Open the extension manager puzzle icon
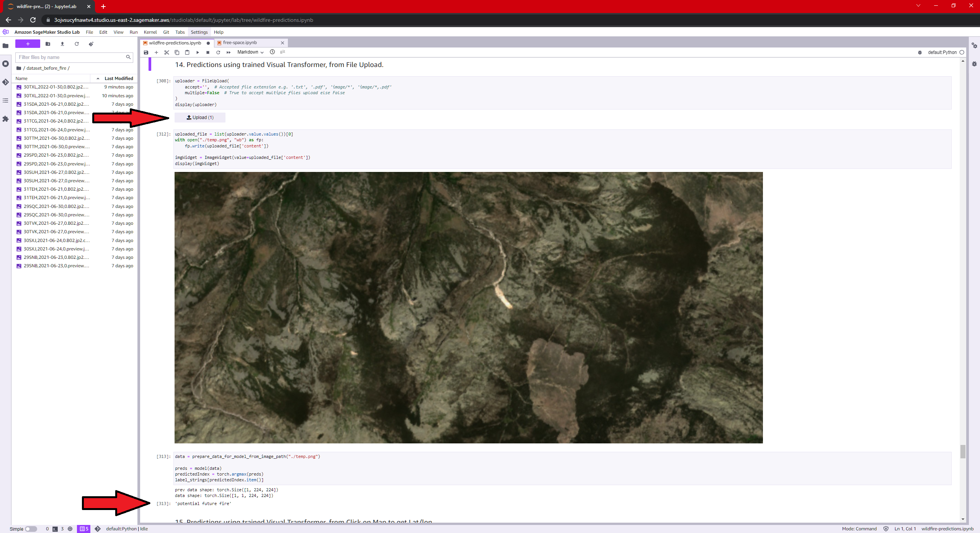This screenshot has height=533, width=980. point(5,119)
